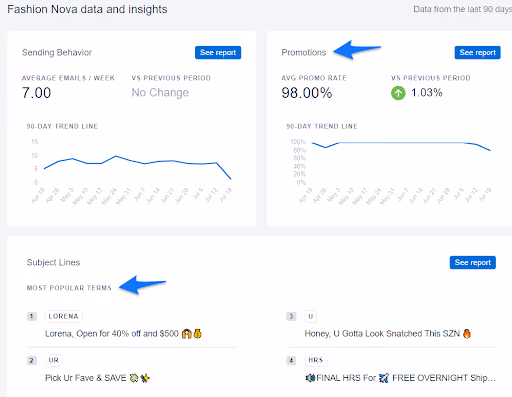Open the Promotions See report button
The height and width of the screenshot is (397, 512).
(x=477, y=53)
